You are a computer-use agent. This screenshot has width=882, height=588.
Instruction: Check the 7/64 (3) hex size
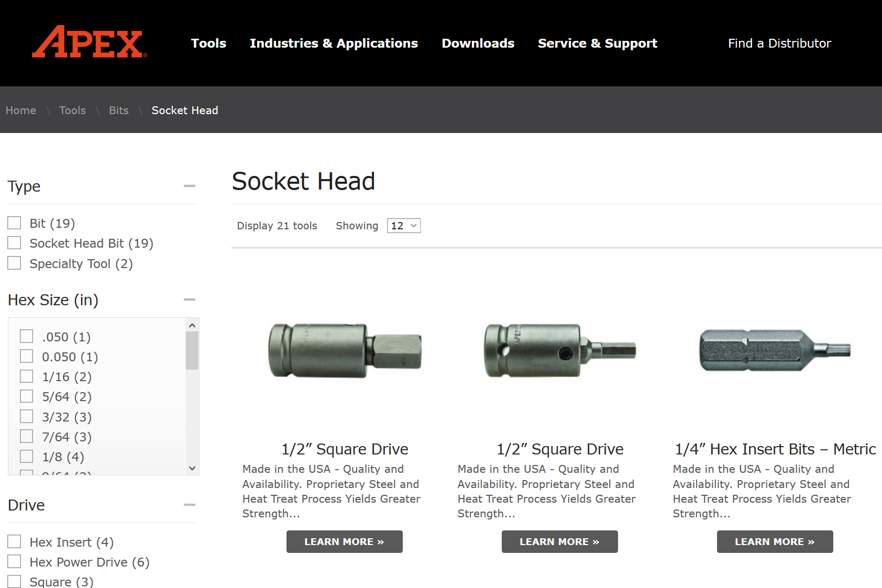pos(27,436)
